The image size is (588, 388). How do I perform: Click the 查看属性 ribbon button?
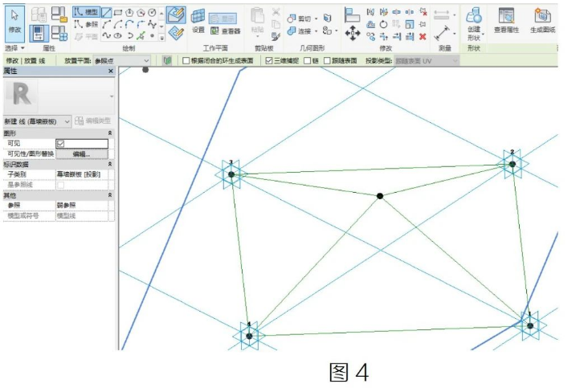point(506,22)
